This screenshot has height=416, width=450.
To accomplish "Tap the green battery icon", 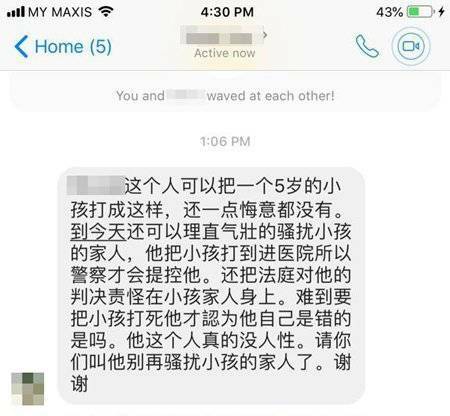I will pyautogui.click(x=421, y=12).
